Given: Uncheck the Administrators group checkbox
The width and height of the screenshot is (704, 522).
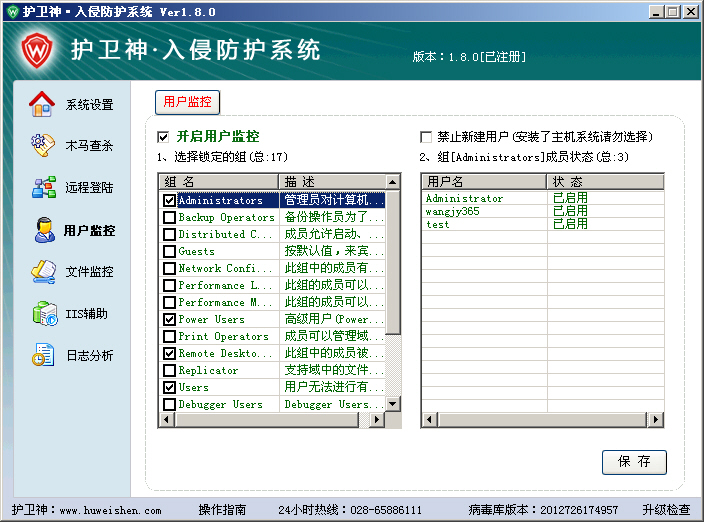Looking at the screenshot, I should click(x=169, y=200).
